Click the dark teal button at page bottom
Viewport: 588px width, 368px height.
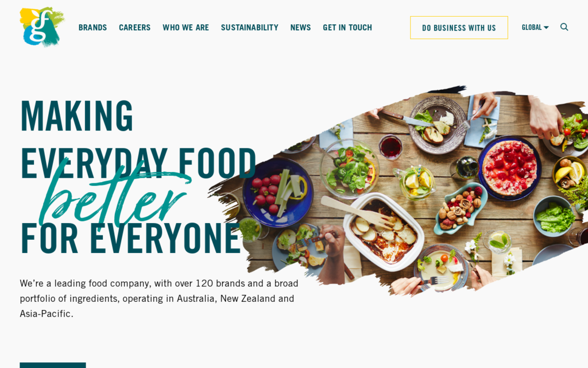tap(53, 365)
